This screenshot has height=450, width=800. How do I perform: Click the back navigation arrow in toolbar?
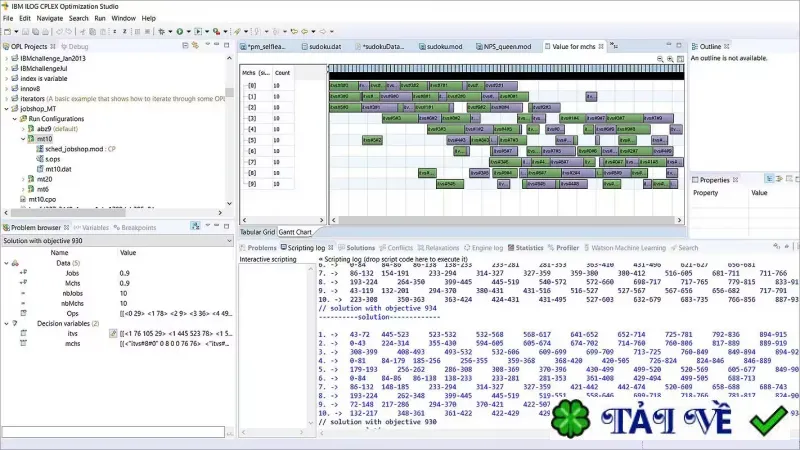click(305, 32)
